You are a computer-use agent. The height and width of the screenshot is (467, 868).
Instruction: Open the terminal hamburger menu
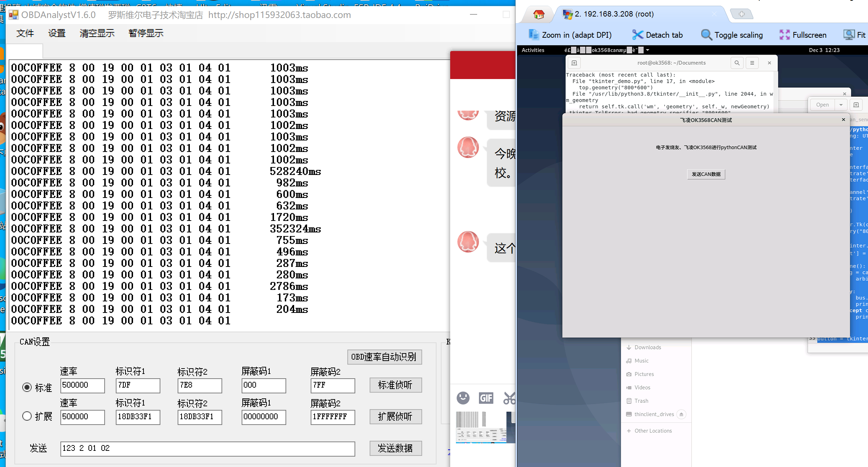click(752, 63)
